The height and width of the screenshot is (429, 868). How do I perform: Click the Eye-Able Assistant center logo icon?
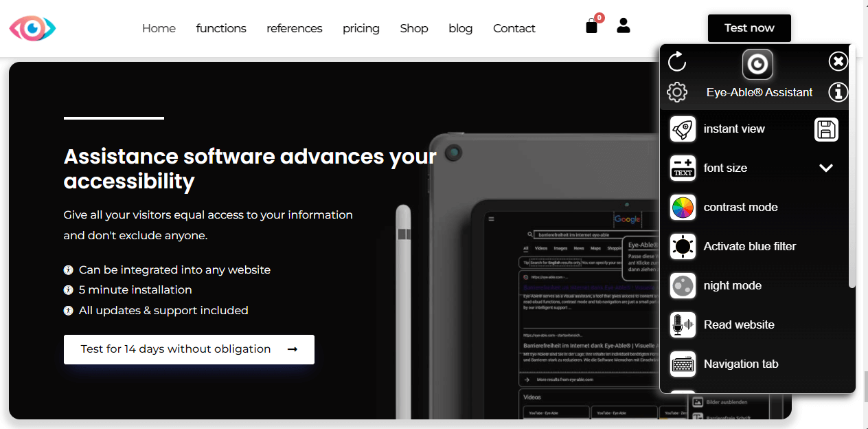758,65
